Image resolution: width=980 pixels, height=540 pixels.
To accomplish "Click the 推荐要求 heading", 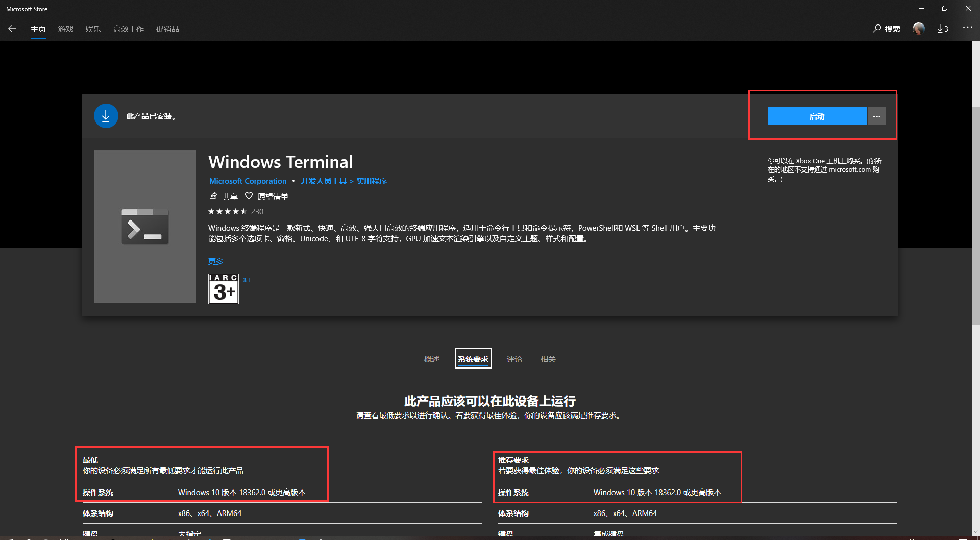I will (x=513, y=460).
